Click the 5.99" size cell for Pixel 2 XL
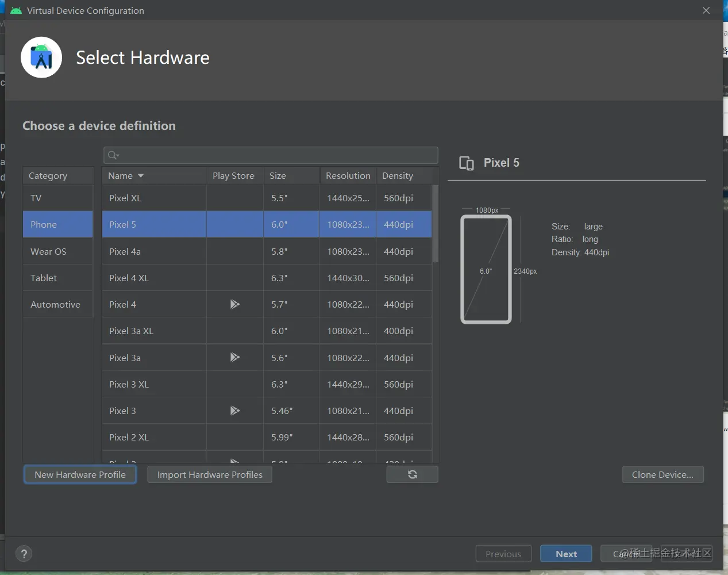Image resolution: width=728 pixels, height=575 pixels. click(291, 437)
